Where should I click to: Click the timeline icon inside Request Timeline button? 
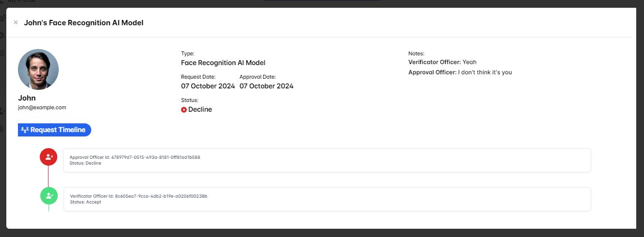point(25,130)
